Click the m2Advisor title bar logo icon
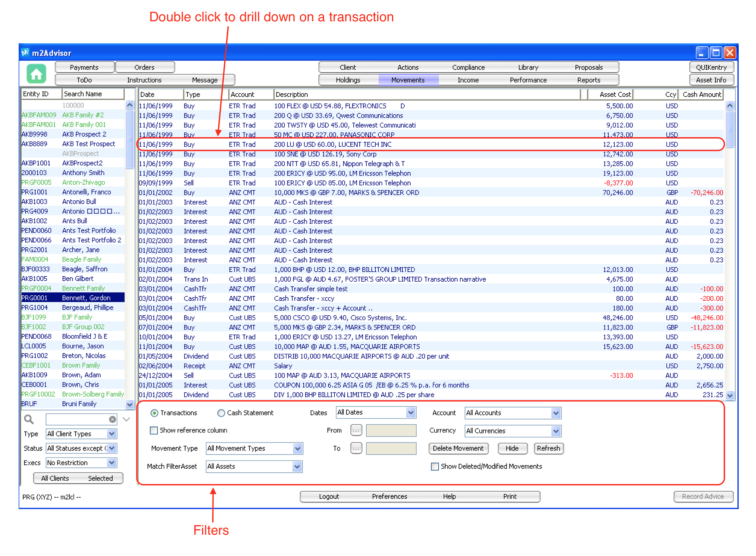The height and width of the screenshot is (556, 756). (x=25, y=53)
